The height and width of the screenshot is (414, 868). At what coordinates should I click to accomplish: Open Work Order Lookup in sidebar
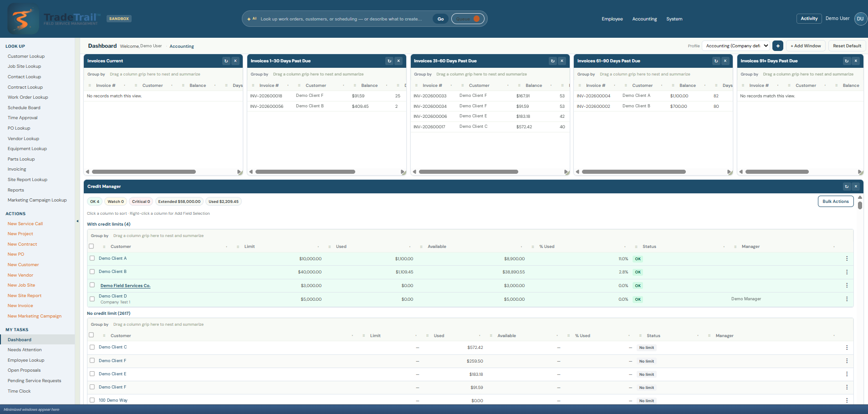coord(28,97)
